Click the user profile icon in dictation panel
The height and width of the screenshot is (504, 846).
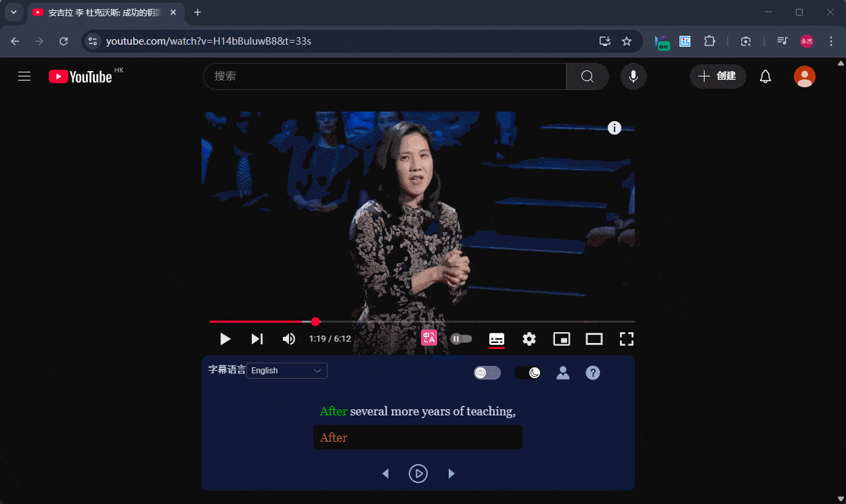tap(563, 373)
